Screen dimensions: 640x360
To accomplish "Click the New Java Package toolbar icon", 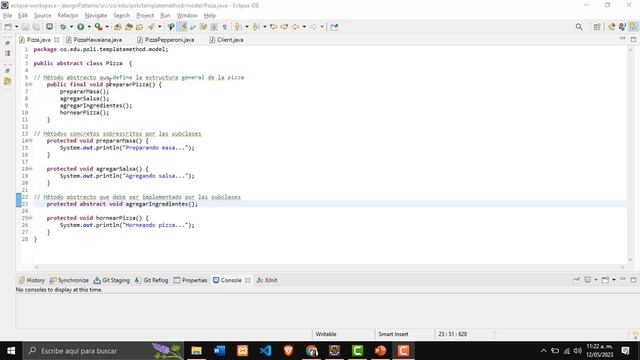I will [x=118, y=27].
